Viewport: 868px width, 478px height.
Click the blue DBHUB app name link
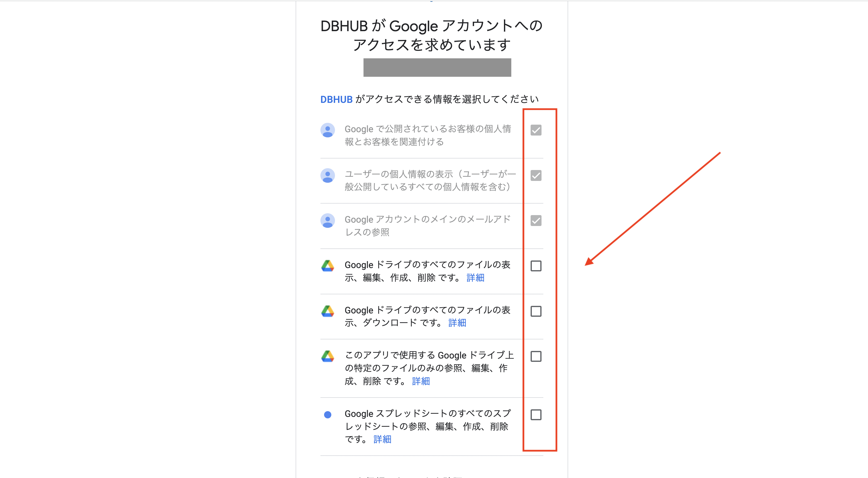coord(336,99)
